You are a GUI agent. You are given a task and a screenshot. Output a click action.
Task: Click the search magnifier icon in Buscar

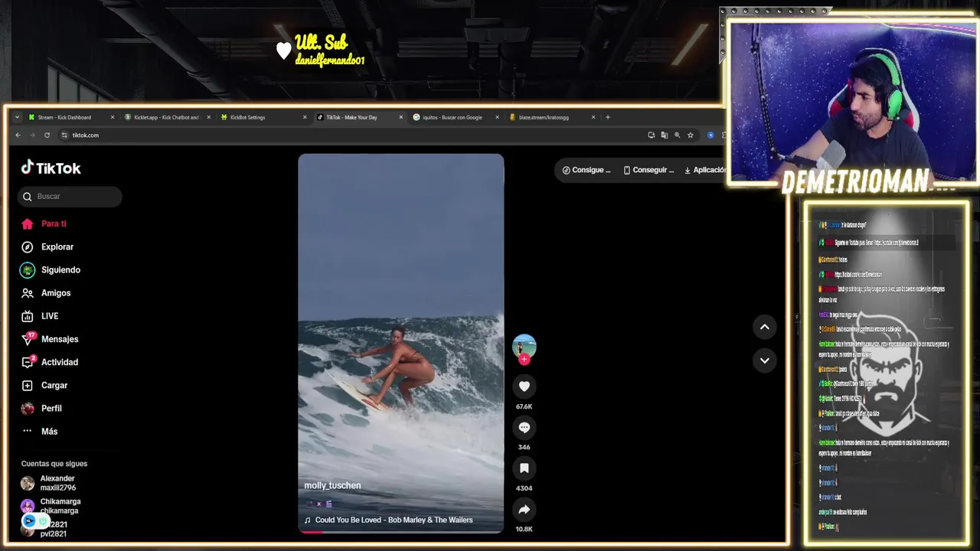click(x=28, y=197)
